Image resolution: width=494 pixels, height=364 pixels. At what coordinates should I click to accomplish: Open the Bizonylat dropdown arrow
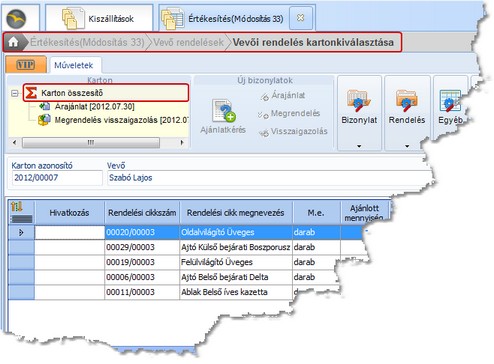click(x=359, y=146)
